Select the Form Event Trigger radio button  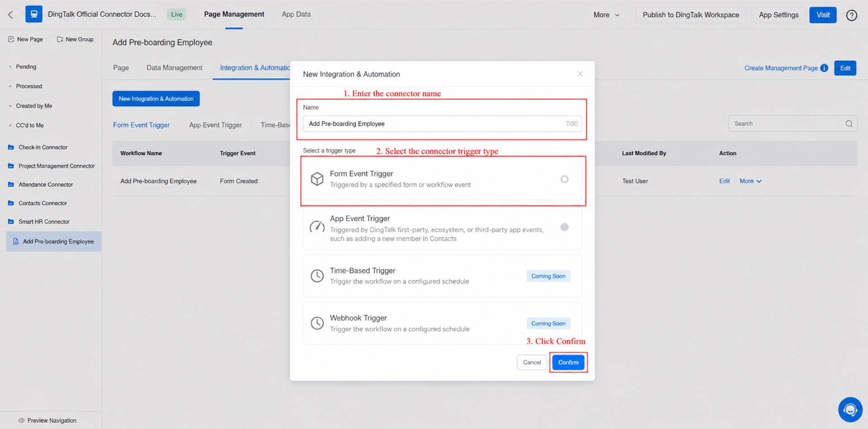pos(564,179)
